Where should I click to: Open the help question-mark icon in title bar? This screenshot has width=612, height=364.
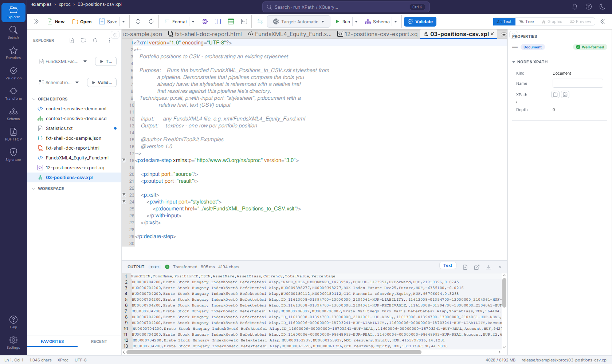589,7
